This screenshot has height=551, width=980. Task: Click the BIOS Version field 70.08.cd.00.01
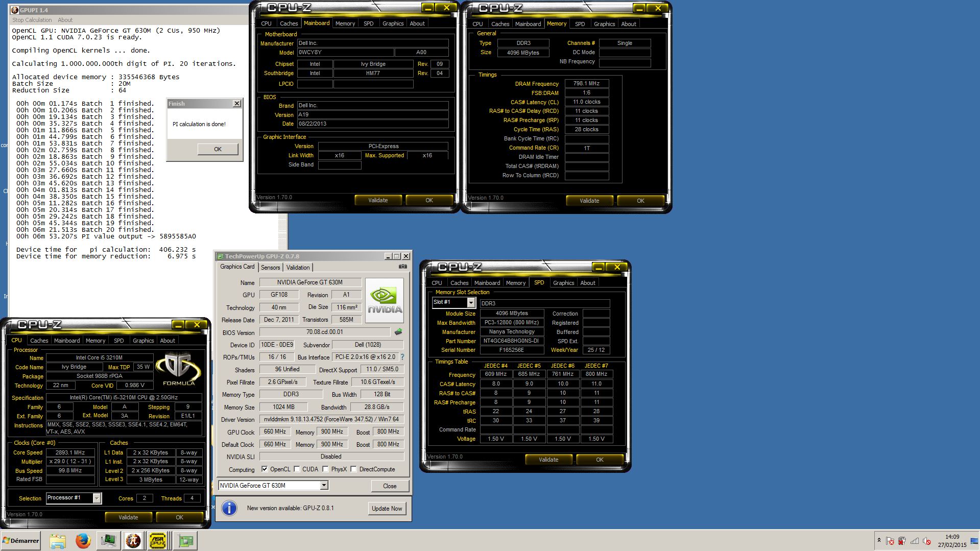coord(325,332)
